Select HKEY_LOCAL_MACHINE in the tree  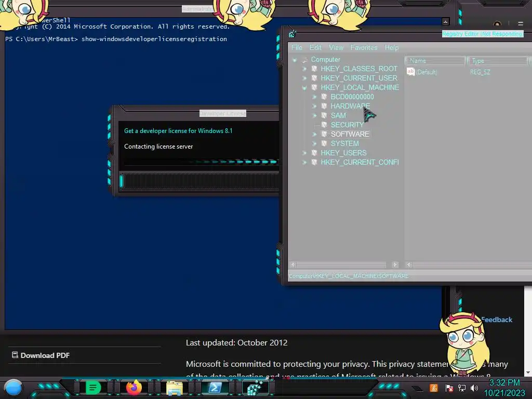click(360, 87)
